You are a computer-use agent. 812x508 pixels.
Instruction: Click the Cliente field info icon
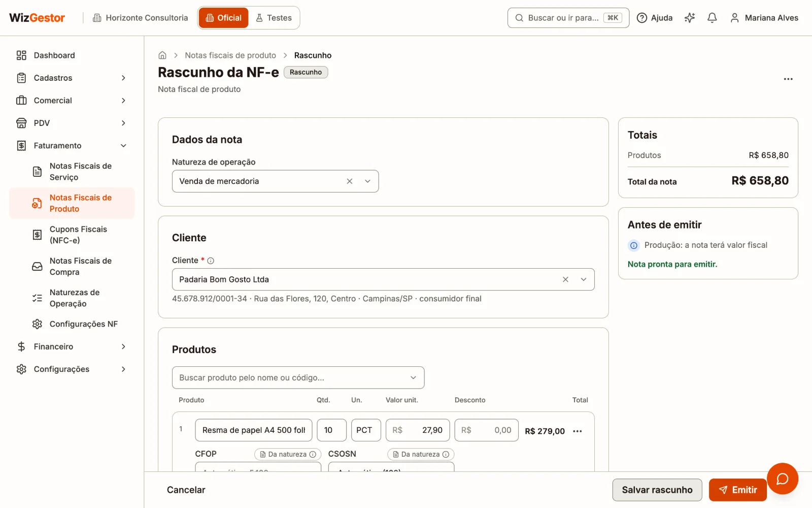pyautogui.click(x=211, y=261)
